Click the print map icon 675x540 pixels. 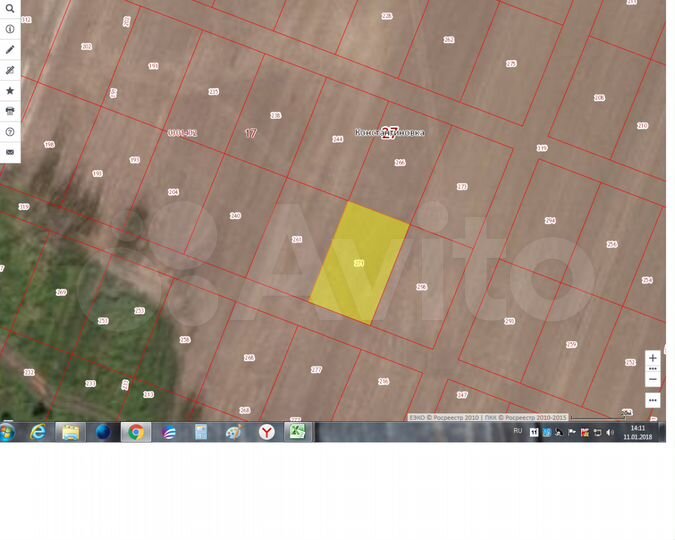[10, 111]
